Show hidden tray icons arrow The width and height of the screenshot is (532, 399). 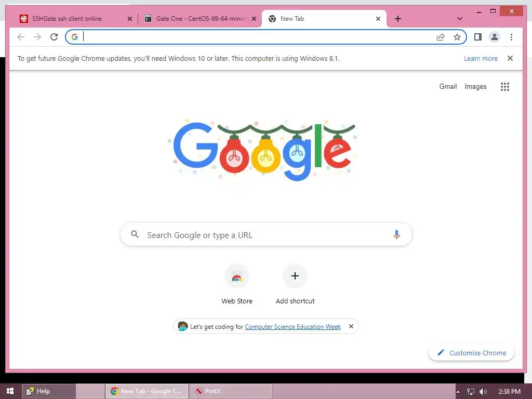pos(458,392)
